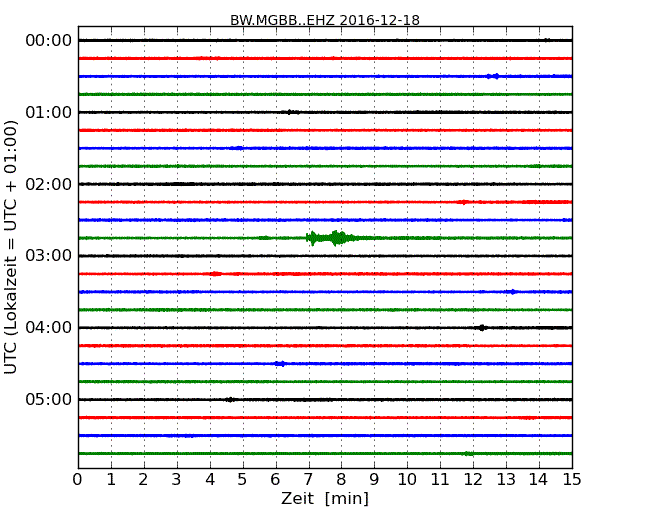Click the black blip on the 04:00 trace
Image resolution: width=650 pixels, height=520 pixels.
click(482, 328)
